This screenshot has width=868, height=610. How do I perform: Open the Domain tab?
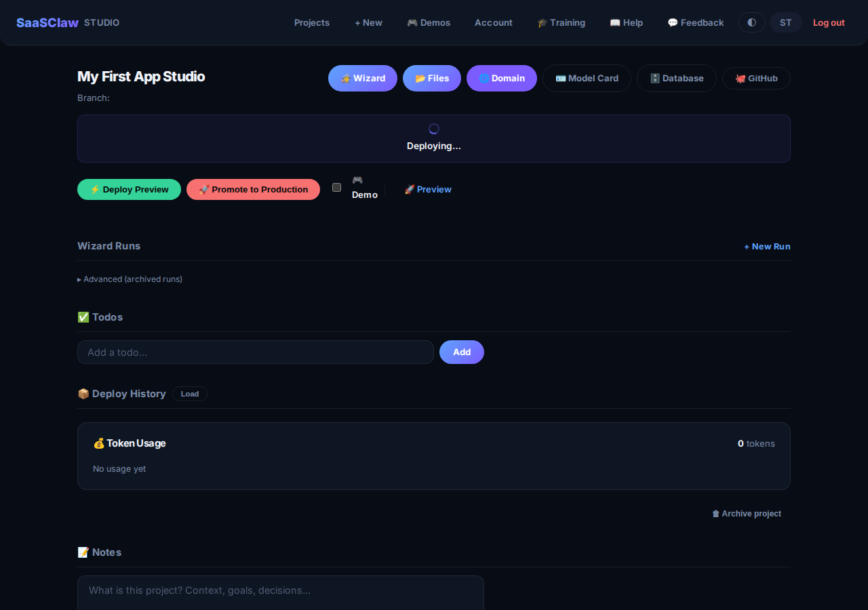pyautogui.click(x=502, y=78)
